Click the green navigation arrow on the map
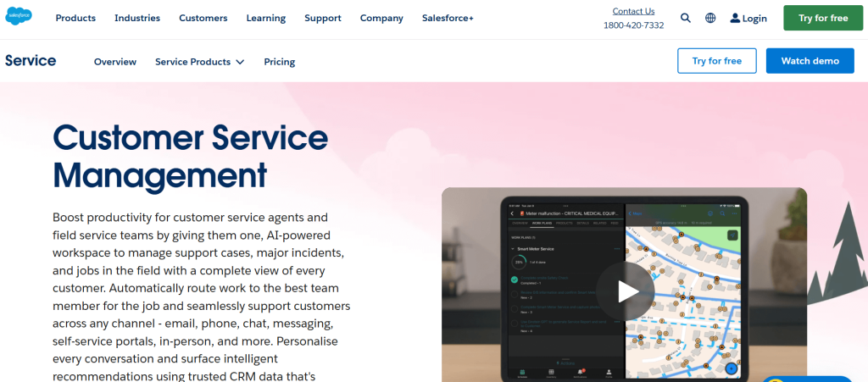 [x=732, y=235]
